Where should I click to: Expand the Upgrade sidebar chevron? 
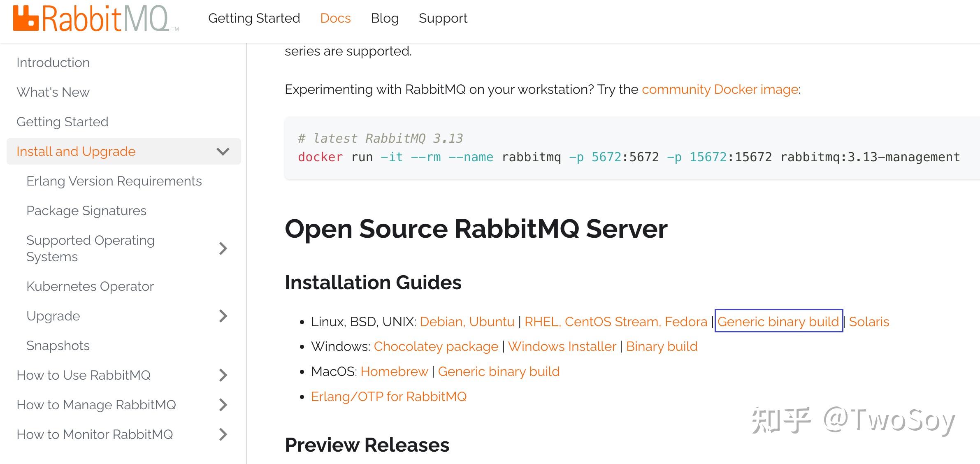(223, 316)
